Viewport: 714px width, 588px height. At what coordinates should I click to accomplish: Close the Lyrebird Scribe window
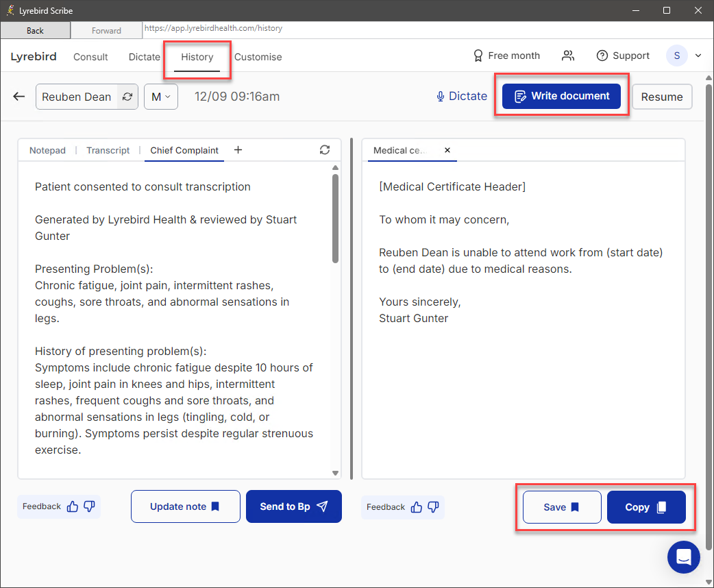698,10
